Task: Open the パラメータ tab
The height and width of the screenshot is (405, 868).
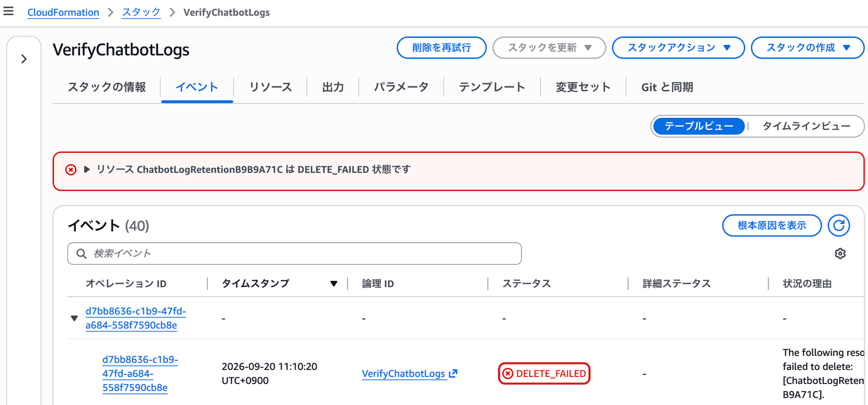Action: [401, 87]
